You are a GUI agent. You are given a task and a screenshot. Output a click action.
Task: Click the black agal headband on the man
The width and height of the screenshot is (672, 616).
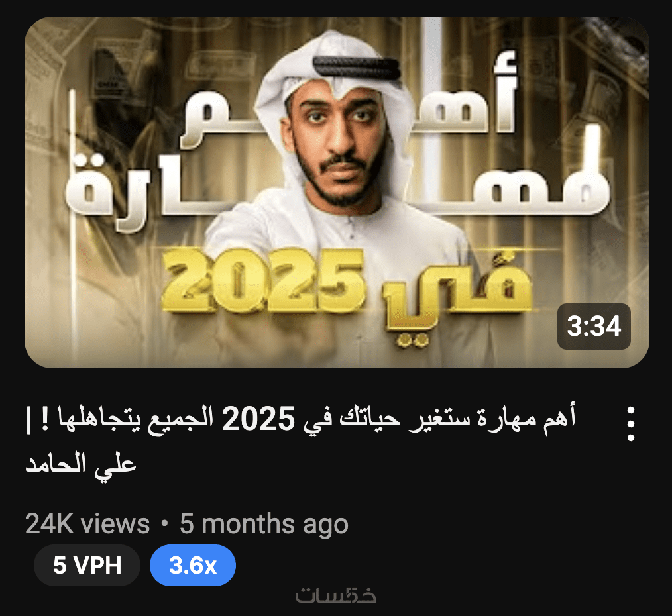(357, 68)
